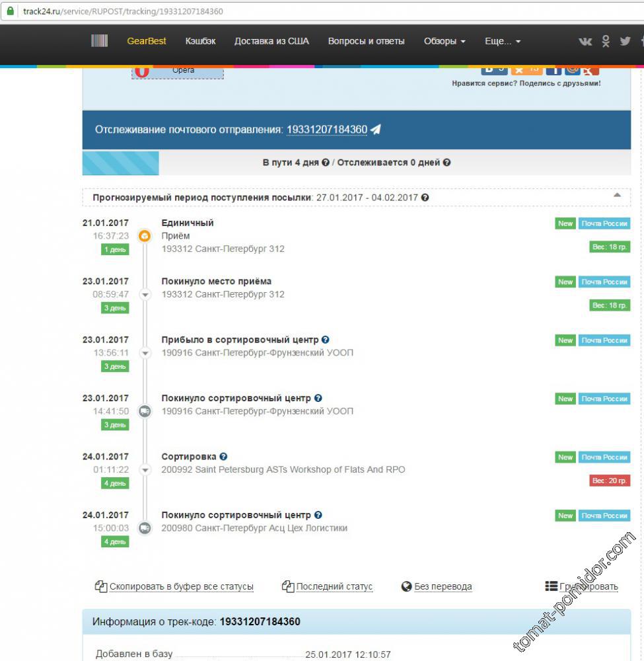Click help icon beside 'Покинуло сортировочный центр' 24.01.2017
The height and width of the screenshot is (661, 644).
tap(318, 515)
